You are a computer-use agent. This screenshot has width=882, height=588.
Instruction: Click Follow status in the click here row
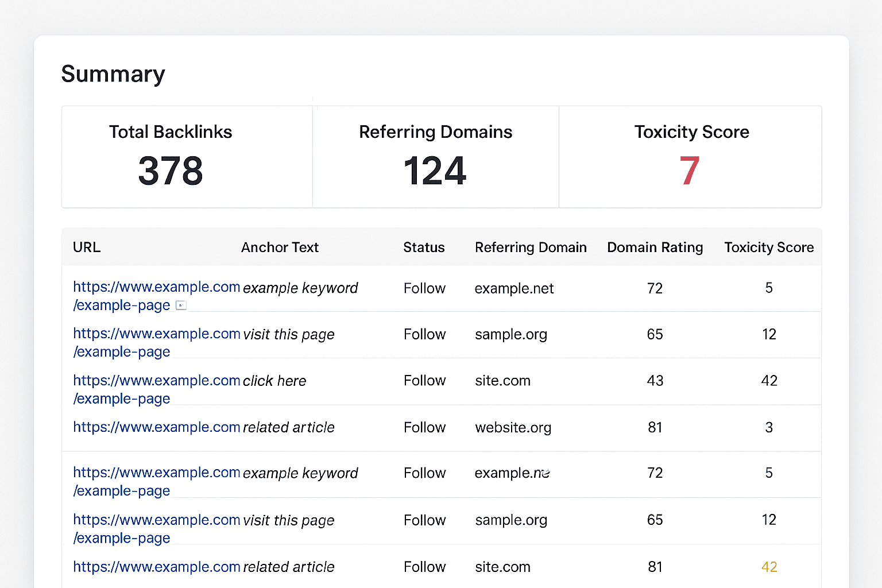424,381
